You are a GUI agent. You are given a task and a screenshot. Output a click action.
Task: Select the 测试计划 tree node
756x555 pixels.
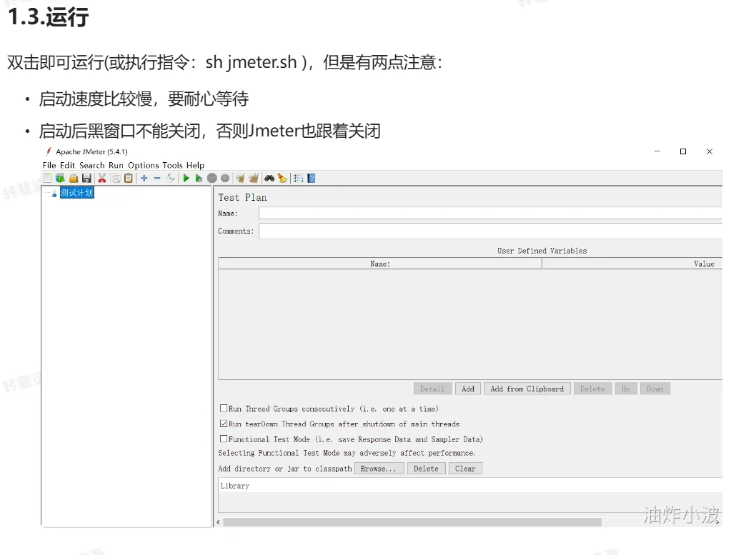77,193
